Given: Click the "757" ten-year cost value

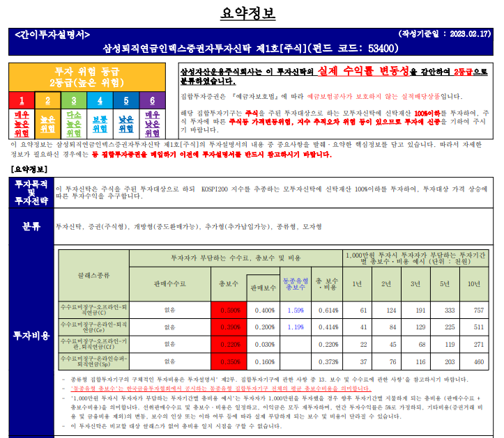Looking at the screenshot, I should pos(479,310).
